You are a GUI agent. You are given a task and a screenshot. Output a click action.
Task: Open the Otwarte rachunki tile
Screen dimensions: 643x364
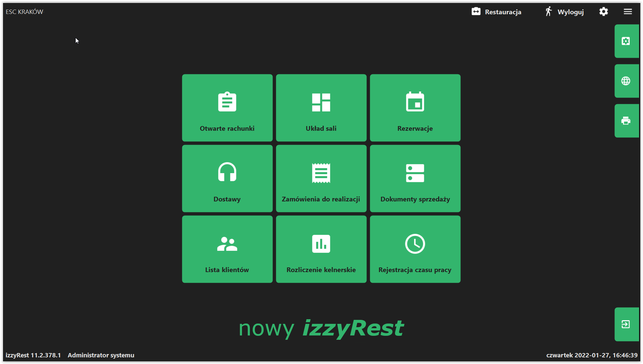point(227,108)
